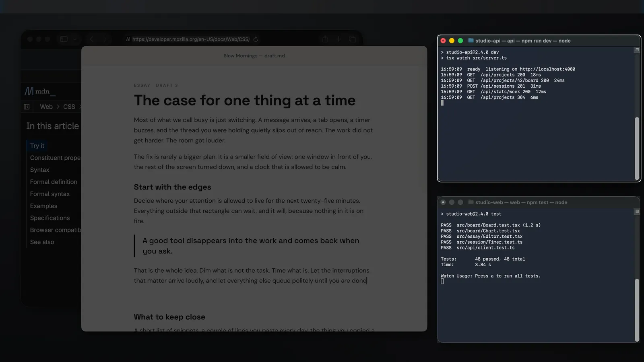Open the See also section link
644x362 pixels.
pyautogui.click(x=42, y=243)
